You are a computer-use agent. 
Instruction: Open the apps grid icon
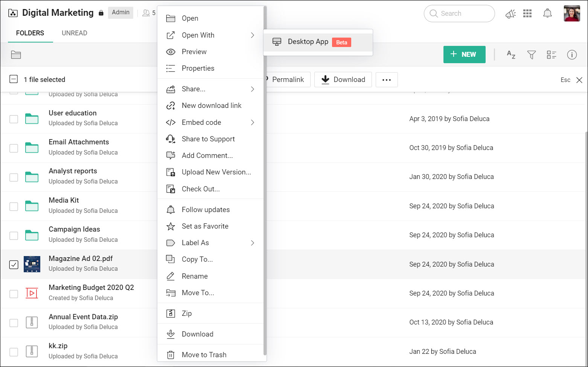click(527, 13)
